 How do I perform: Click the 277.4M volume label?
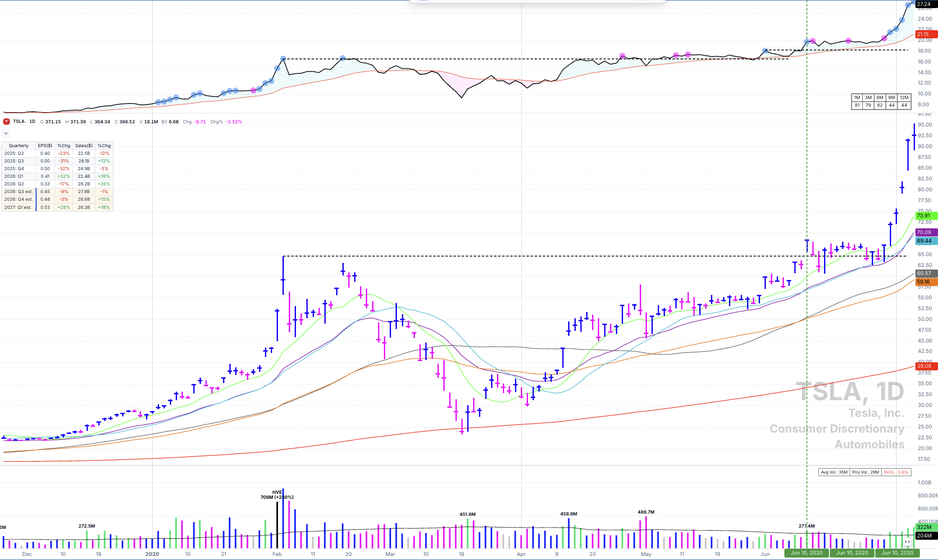806,526
